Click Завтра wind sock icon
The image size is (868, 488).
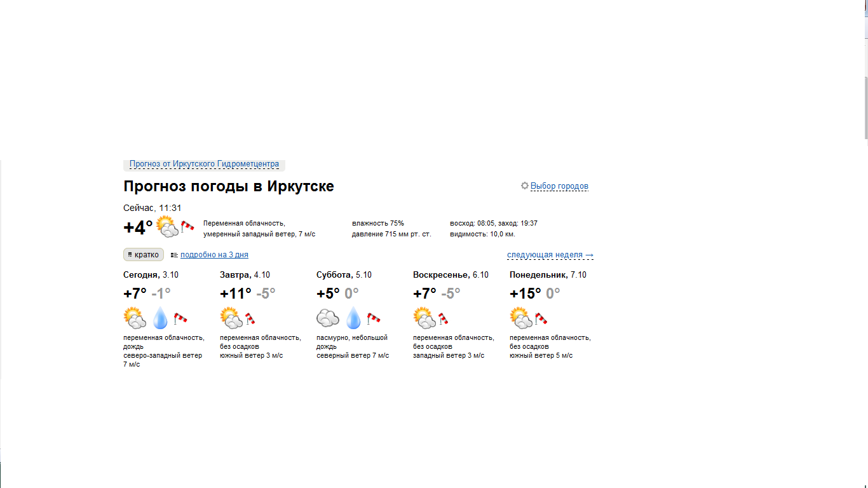[250, 318]
